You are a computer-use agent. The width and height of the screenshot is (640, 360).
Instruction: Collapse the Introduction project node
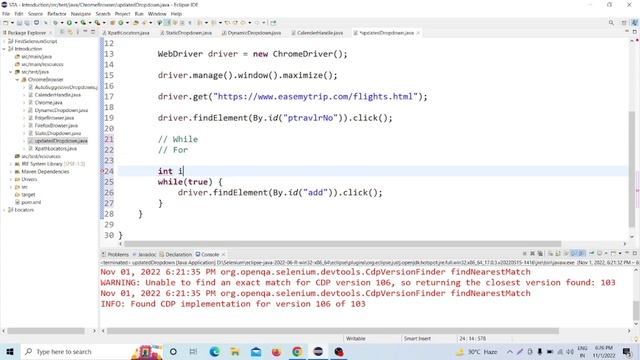pos(4,49)
